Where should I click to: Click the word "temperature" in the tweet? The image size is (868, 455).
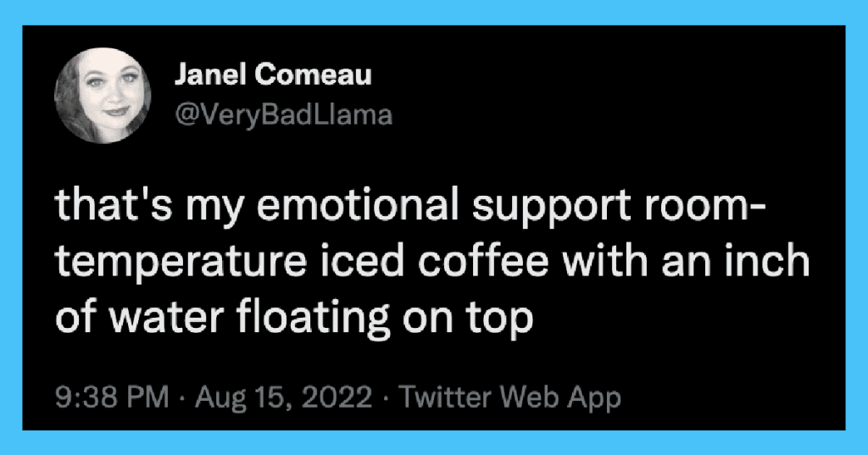(181, 263)
